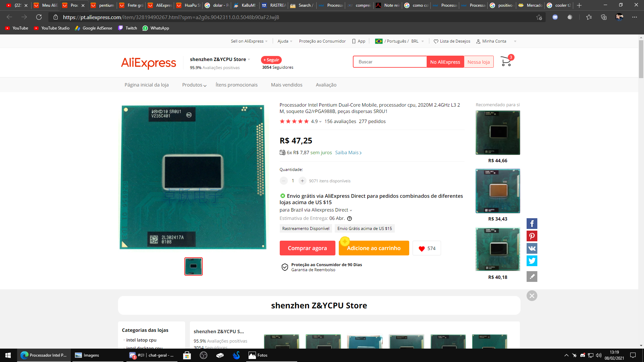
Task: Click the Buscar search field
Action: pyautogui.click(x=390, y=62)
